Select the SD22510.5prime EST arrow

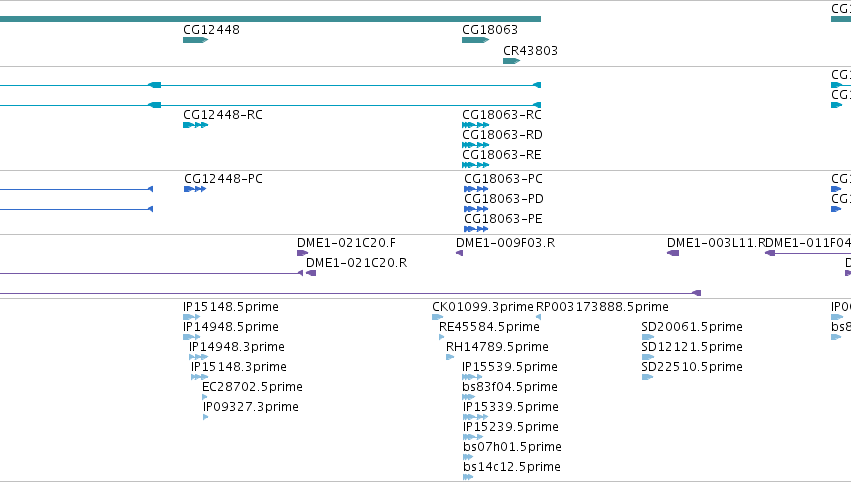click(647, 377)
